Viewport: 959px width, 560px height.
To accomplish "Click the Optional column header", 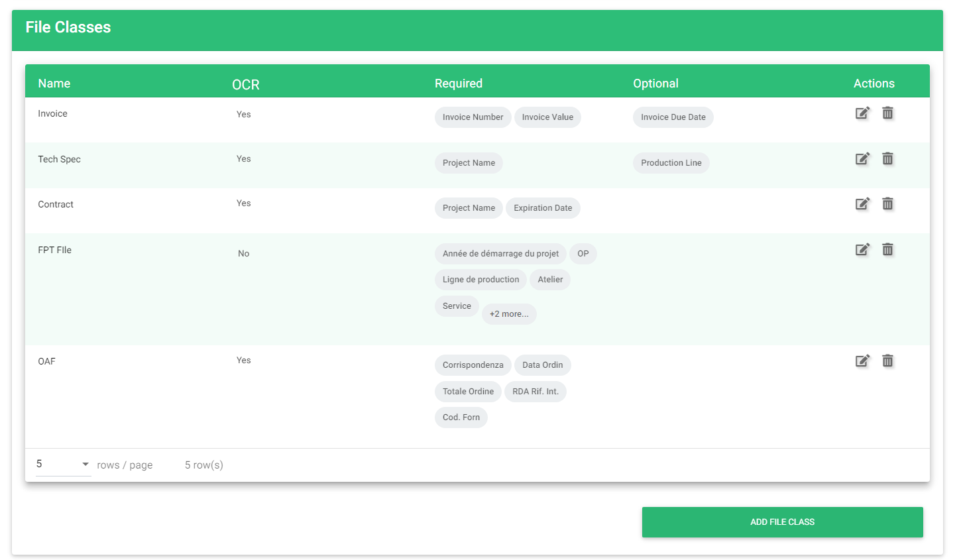I will [x=655, y=84].
